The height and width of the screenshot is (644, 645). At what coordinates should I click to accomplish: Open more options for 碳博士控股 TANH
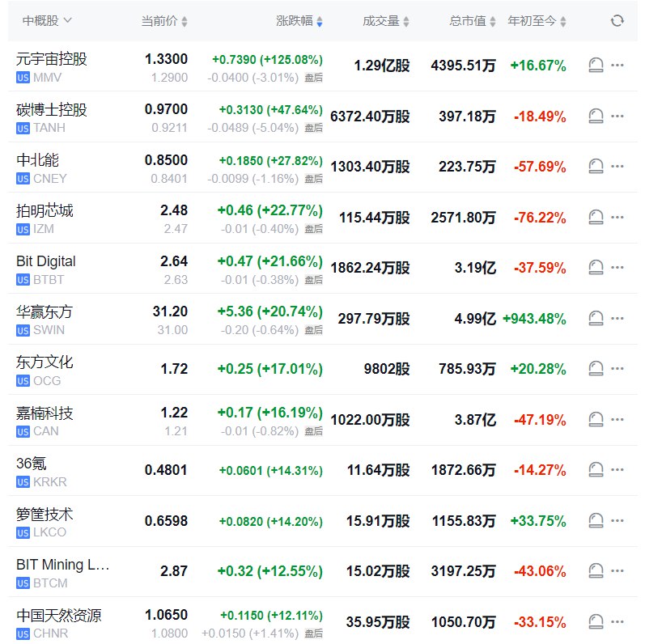[617, 116]
